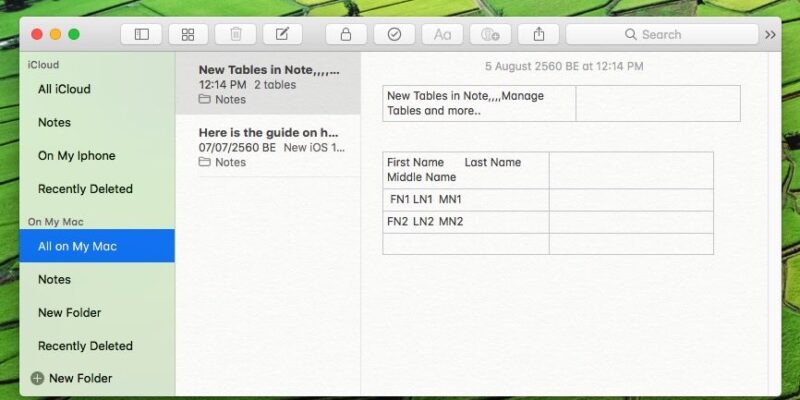The height and width of the screenshot is (400, 800).
Task: Click the Search field
Action: [x=662, y=34]
